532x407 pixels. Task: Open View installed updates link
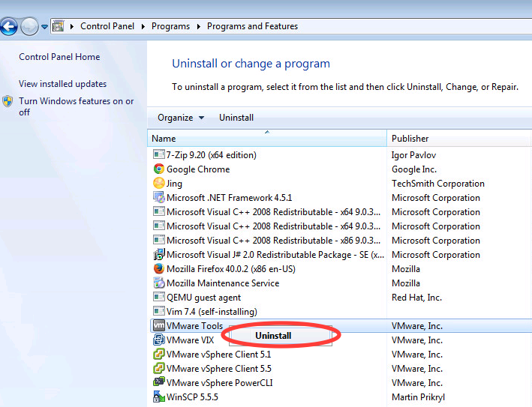(62, 84)
